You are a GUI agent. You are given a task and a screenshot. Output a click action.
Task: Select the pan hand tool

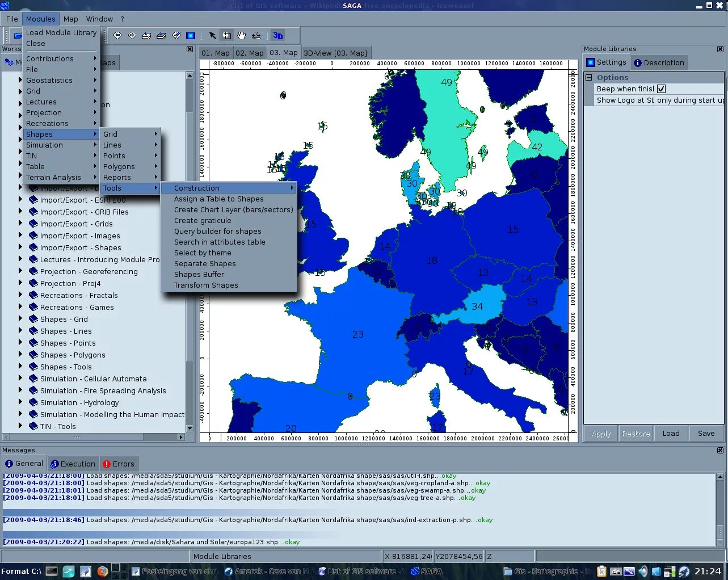[x=242, y=36]
